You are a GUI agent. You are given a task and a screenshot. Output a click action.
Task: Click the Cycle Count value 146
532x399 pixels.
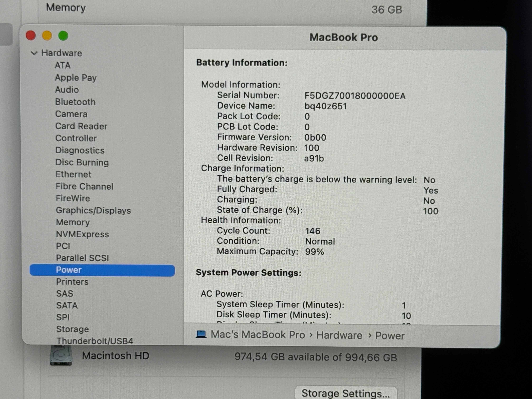pyautogui.click(x=313, y=231)
